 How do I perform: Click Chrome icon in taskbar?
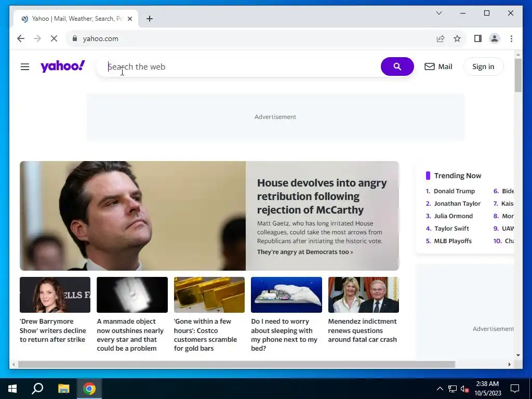tap(89, 389)
